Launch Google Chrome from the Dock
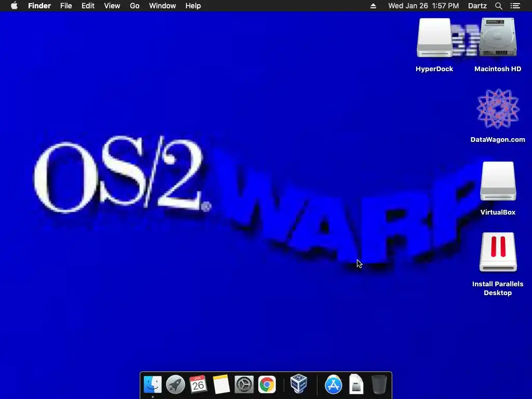532x399 pixels. point(267,384)
